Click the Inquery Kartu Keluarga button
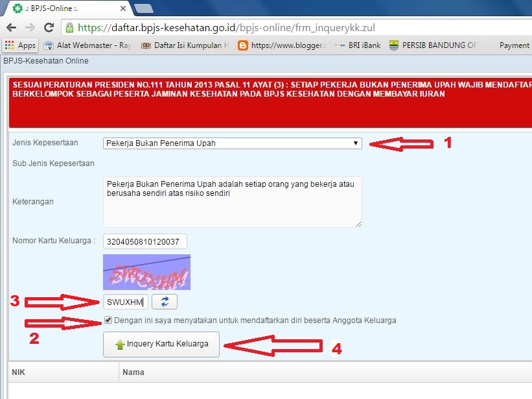Screen dimensions: 532x399 pos(161,345)
